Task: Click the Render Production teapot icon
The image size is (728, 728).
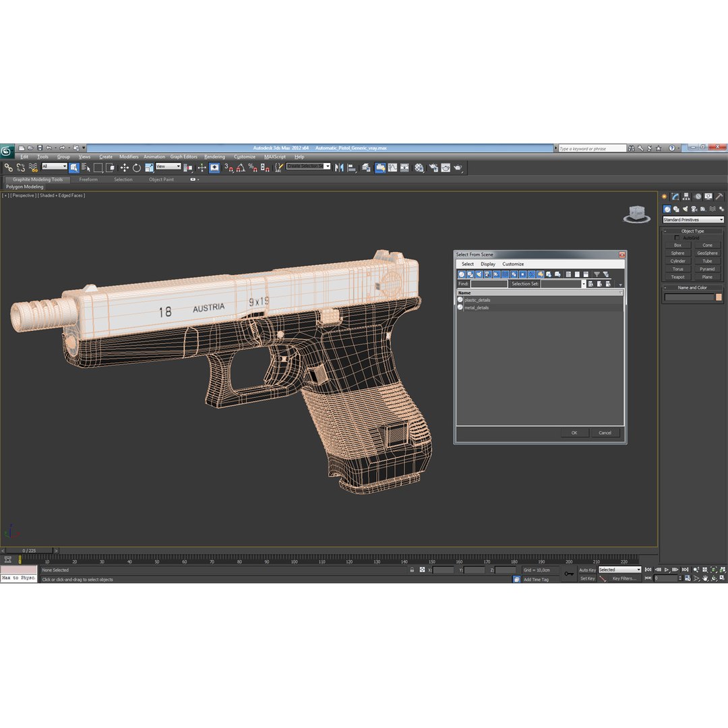Action: [x=458, y=168]
